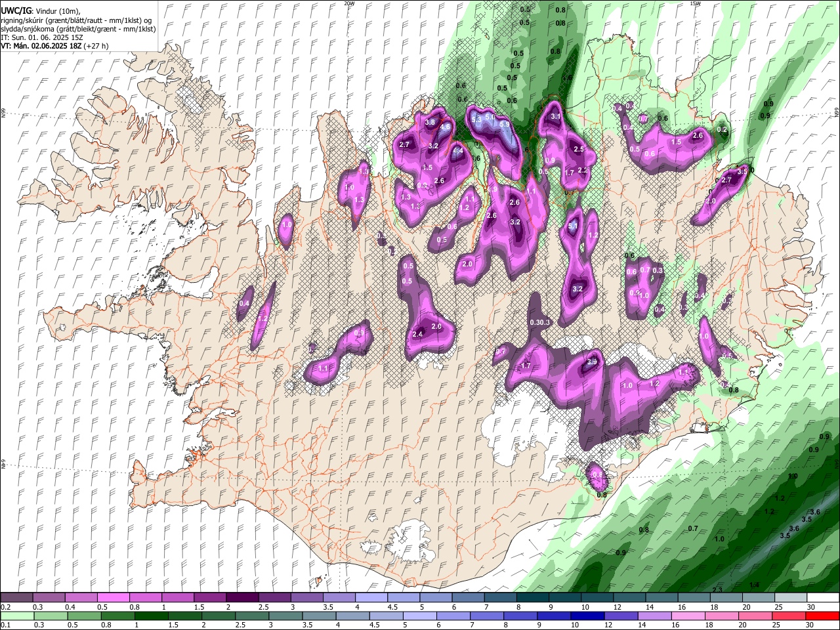Click the 2.4 snowfall value on the map
The width and height of the screenshot is (840, 630).
[x=417, y=334]
